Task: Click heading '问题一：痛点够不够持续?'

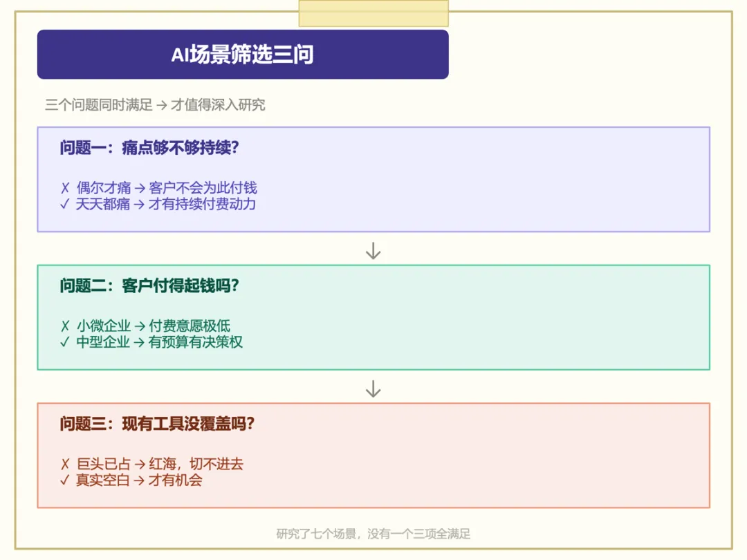Action: click(x=149, y=148)
